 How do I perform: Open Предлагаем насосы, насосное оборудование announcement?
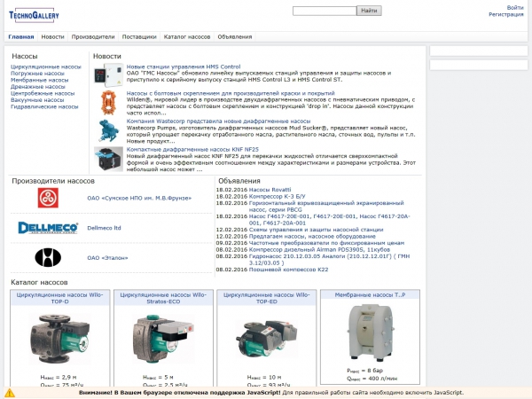click(312, 236)
